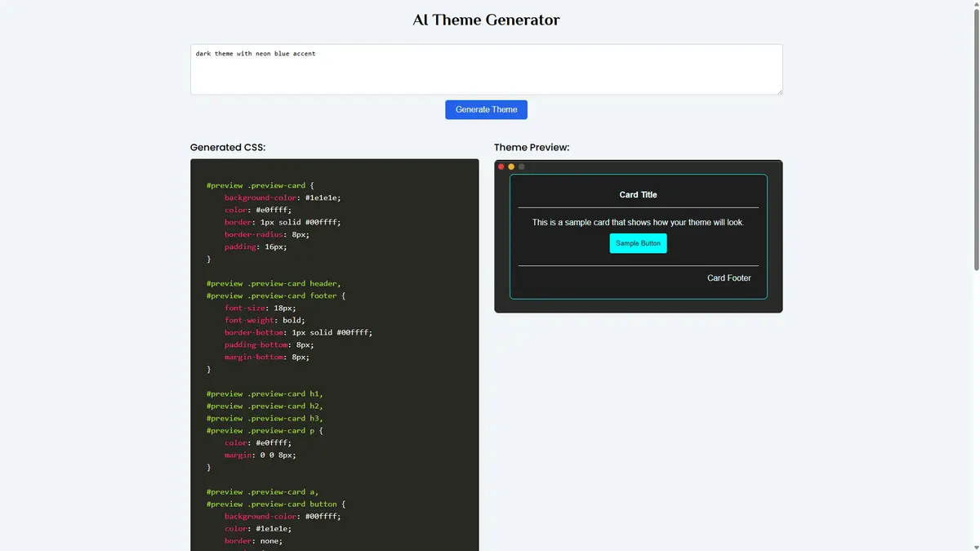Click the Sample Button inside the preview card
This screenshot has width=980, height=551.
coord(638,242)
